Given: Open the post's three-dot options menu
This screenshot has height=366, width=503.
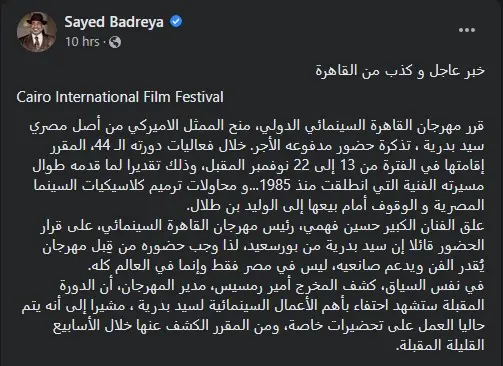Looking at the screenshot, I should pyautogui.click(x=467, y=30).
